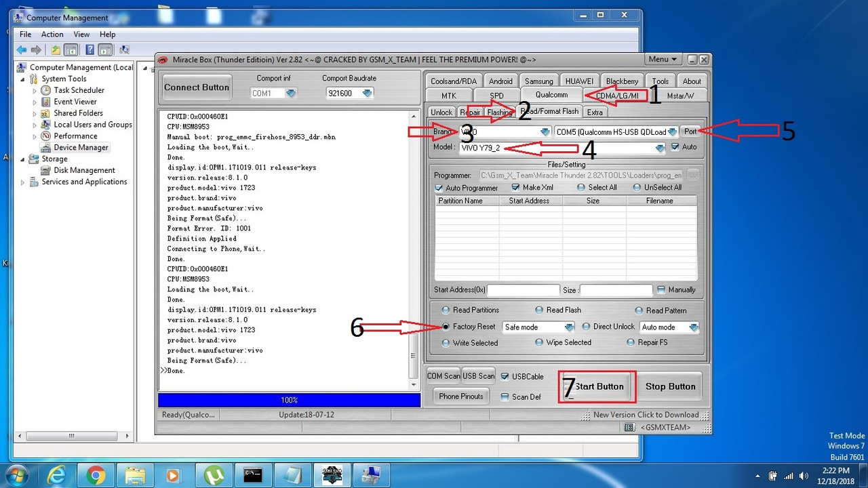Open uTorrent from the taskbar
The width and height of the screenshot is (868, 488).
click(x=214, y=476)
